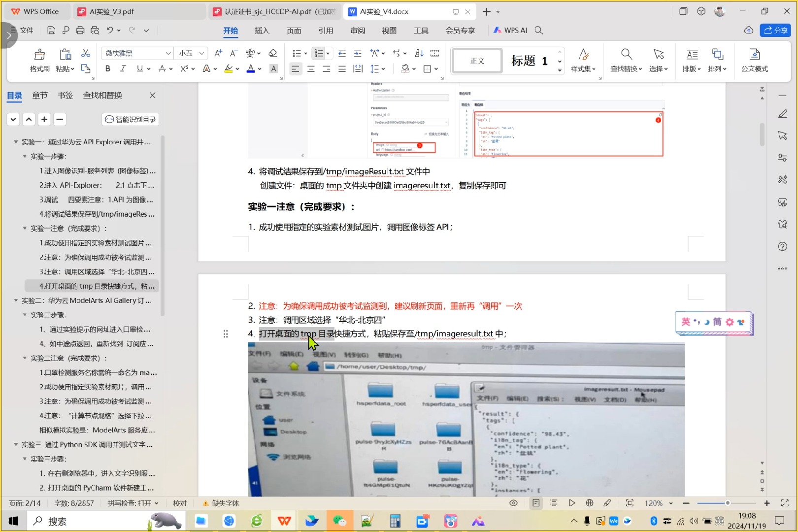Justify the paragraph text
Image resolution: width=798 pixels, height=532 pixels.
point(342,68)
